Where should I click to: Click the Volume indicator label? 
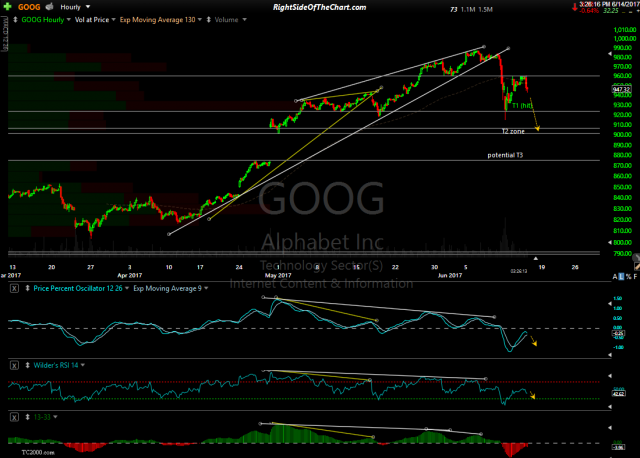[x=226, y=20]
